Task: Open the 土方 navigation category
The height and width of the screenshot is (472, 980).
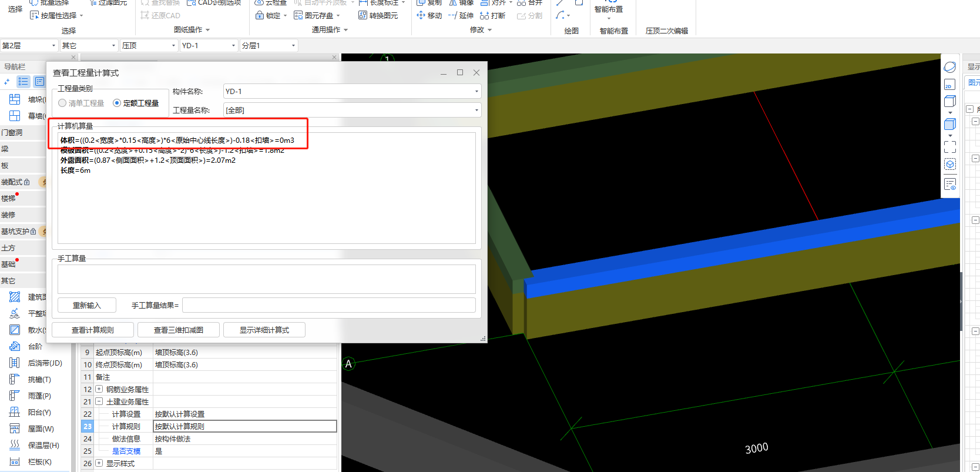Action: 23,248
